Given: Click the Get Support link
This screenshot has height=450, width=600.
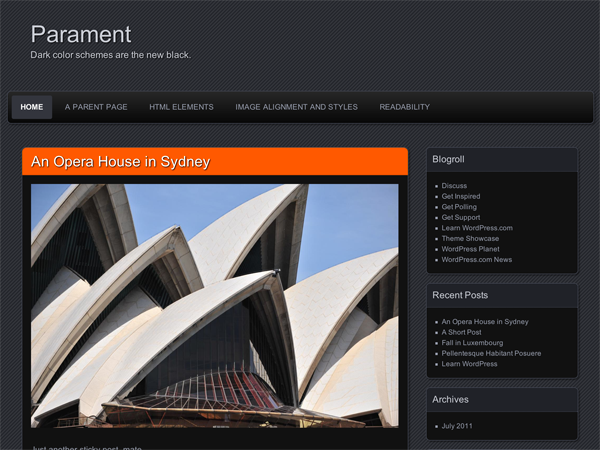Looking at the screenshot, I should (x=461, y=217).
